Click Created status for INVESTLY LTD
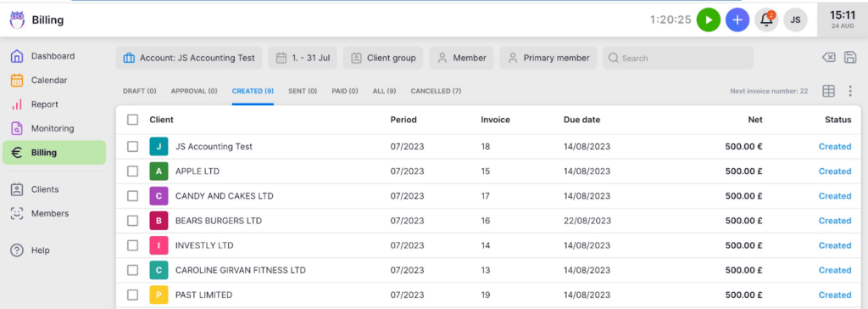 [835, 245]
